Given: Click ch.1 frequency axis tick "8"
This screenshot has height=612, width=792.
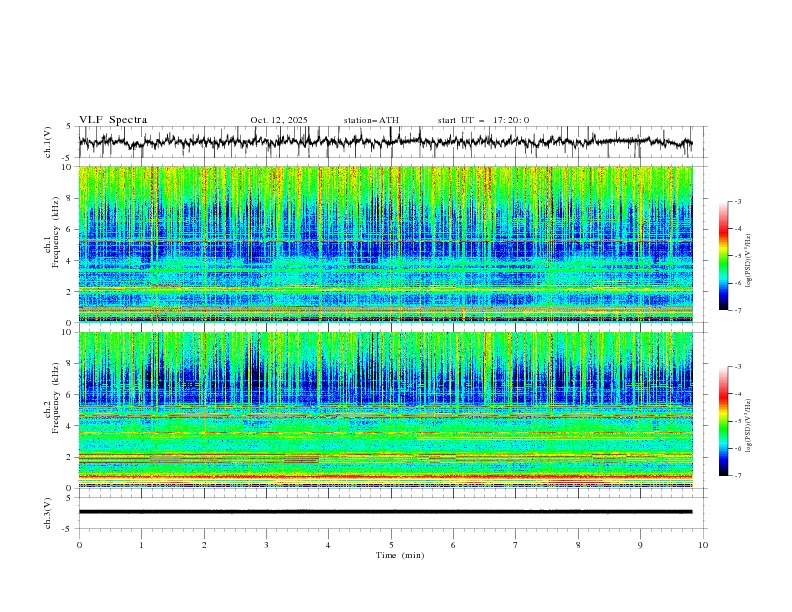Looking at the screenshot, I should coord(71,198).
